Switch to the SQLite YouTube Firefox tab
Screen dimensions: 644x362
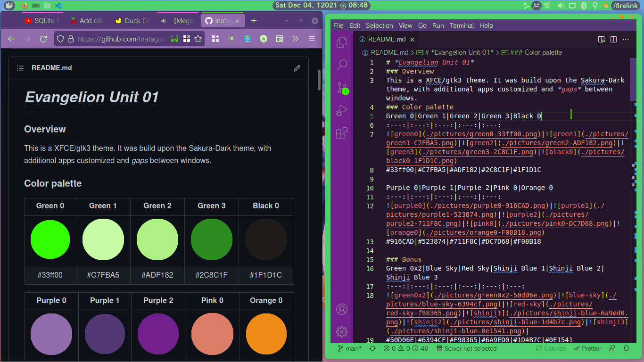41,21
